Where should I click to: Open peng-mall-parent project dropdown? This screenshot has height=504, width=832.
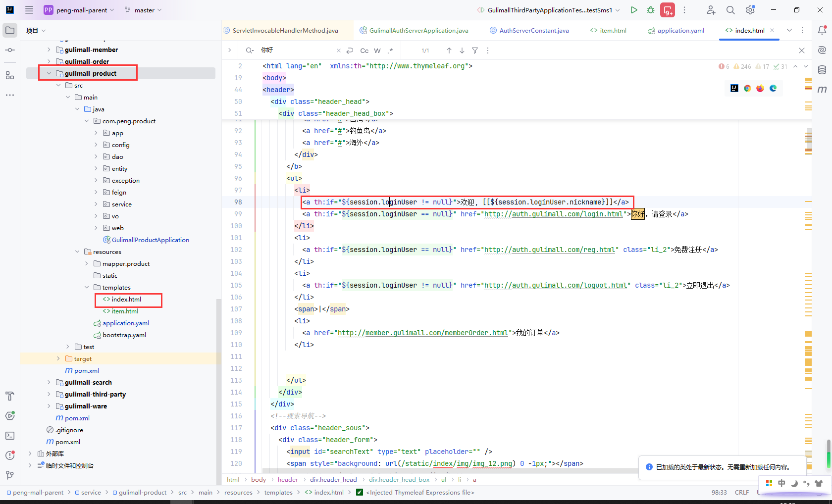(79, 10)
